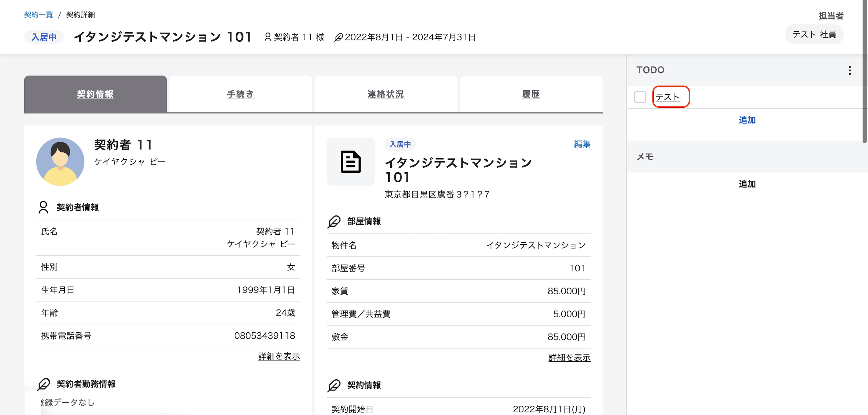Click the 契約開始日 value 2022年8月1日(月)
Viewport: 868px width, 415px height.
(549, 409)
